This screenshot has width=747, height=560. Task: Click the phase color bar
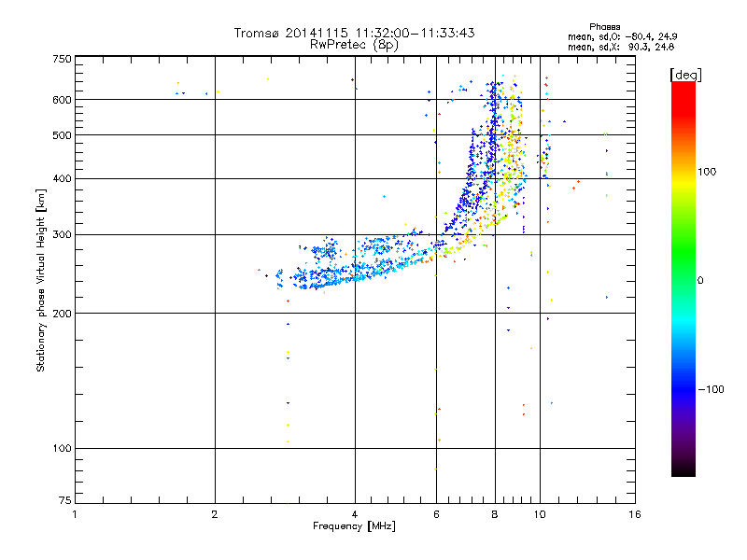(x=684, y=279)
